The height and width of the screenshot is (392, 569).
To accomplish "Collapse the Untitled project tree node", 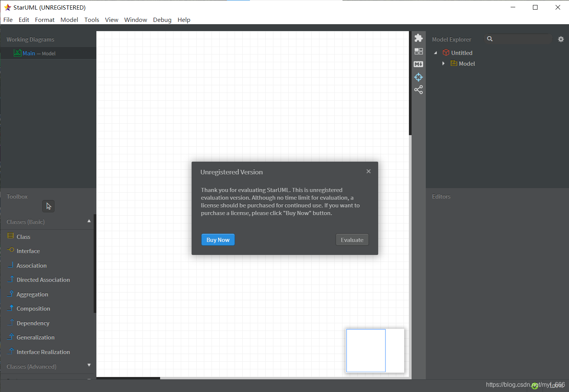I will [x=435, y=53].
